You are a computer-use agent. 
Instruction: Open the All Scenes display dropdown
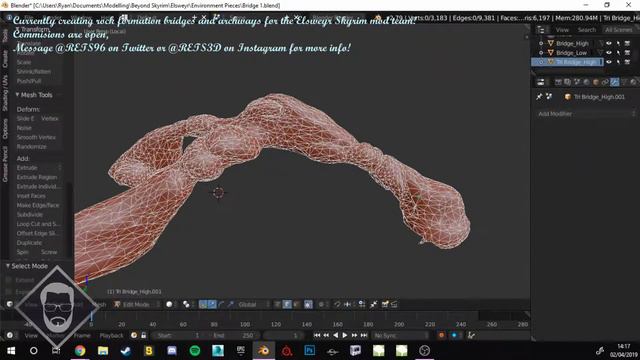620,30
